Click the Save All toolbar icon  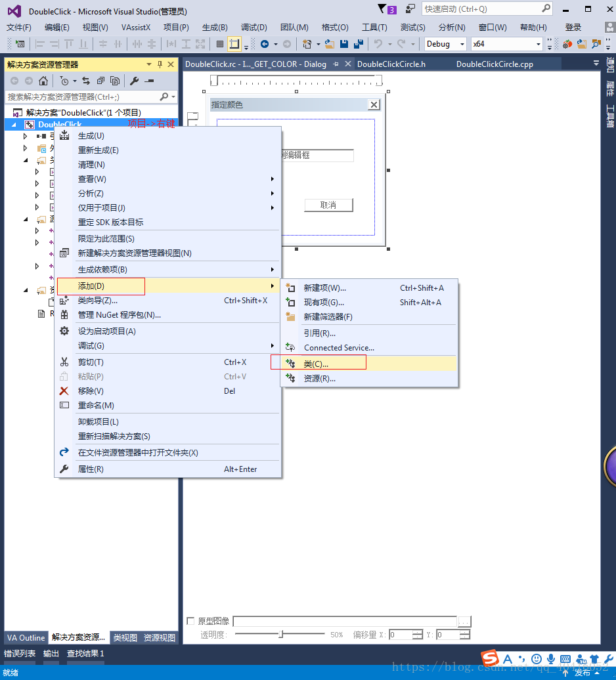[x=359, y=44]
